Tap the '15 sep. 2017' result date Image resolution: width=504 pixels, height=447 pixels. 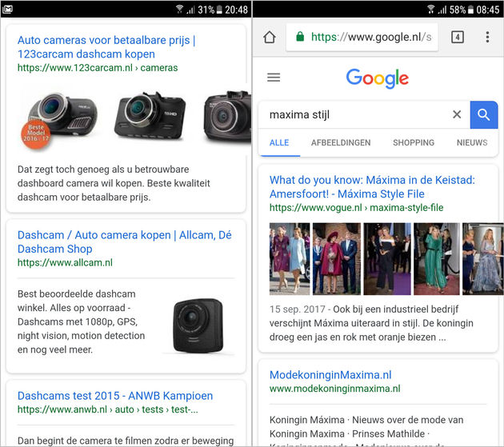point(298,309)
